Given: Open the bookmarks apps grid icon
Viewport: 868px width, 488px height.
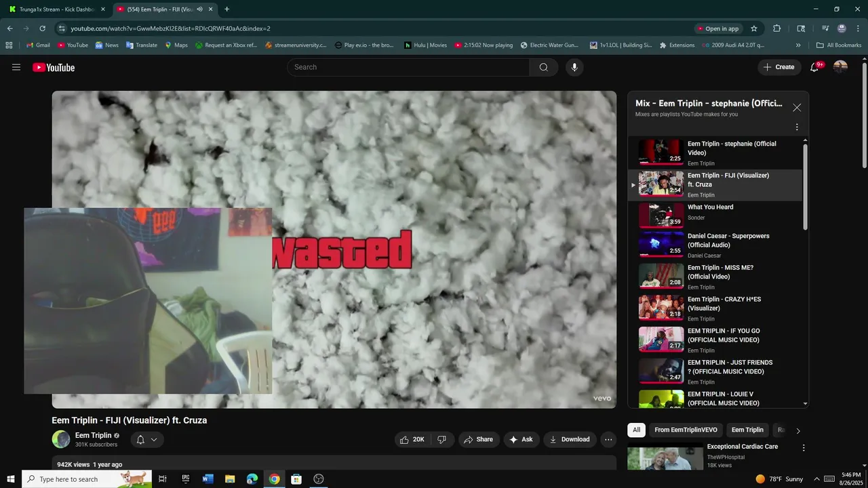Looking at the screenshot, I should [x=9, y=45].
